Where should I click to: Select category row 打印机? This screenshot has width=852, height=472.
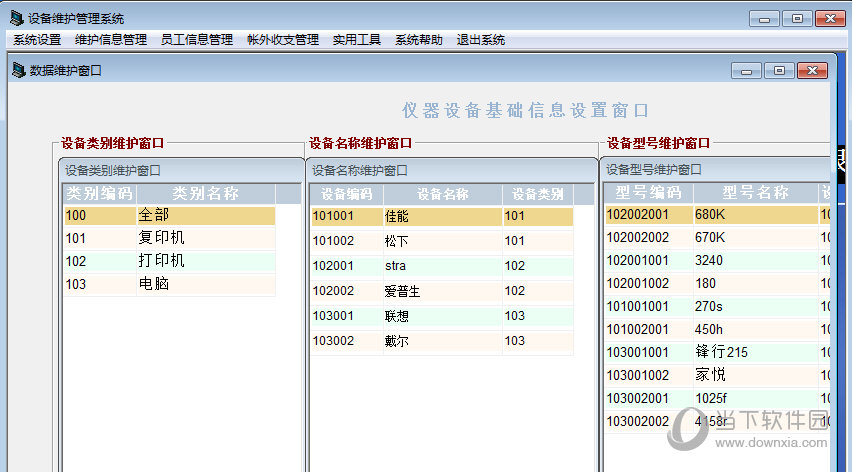coord(205,261)
